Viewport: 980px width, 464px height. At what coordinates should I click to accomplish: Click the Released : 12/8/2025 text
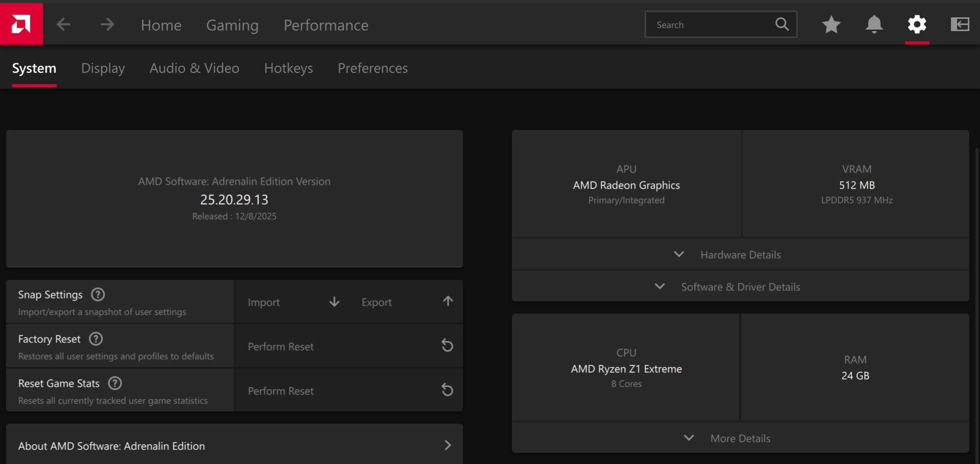(234, 216)
